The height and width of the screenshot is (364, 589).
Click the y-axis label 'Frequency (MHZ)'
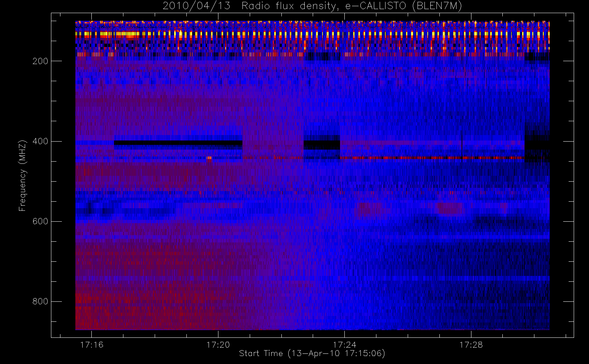point(23,175)
